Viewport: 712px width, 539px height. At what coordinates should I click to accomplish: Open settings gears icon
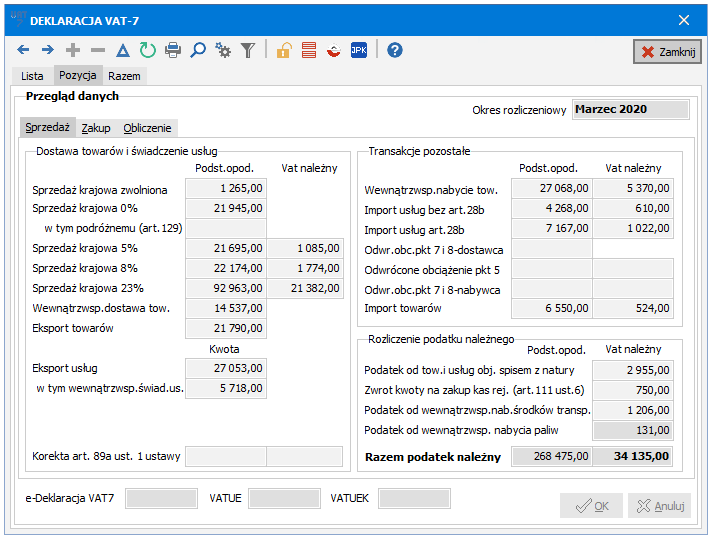(x=223, y=50)
